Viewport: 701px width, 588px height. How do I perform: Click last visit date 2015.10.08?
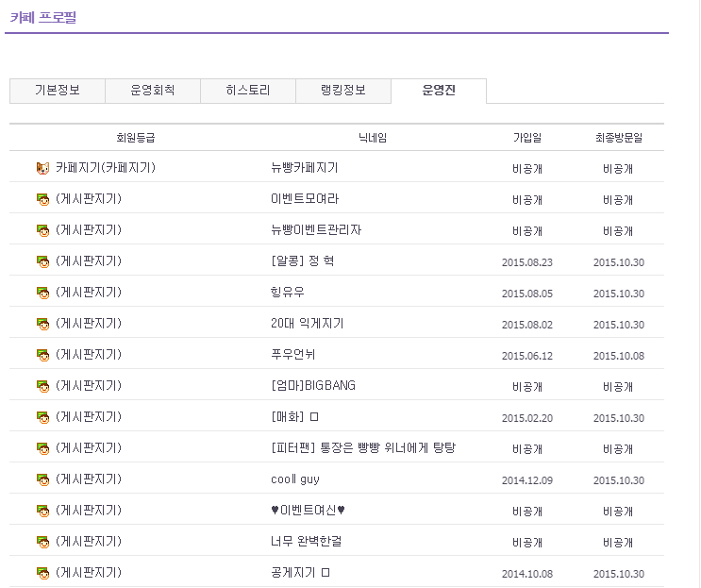pos(619,356)
